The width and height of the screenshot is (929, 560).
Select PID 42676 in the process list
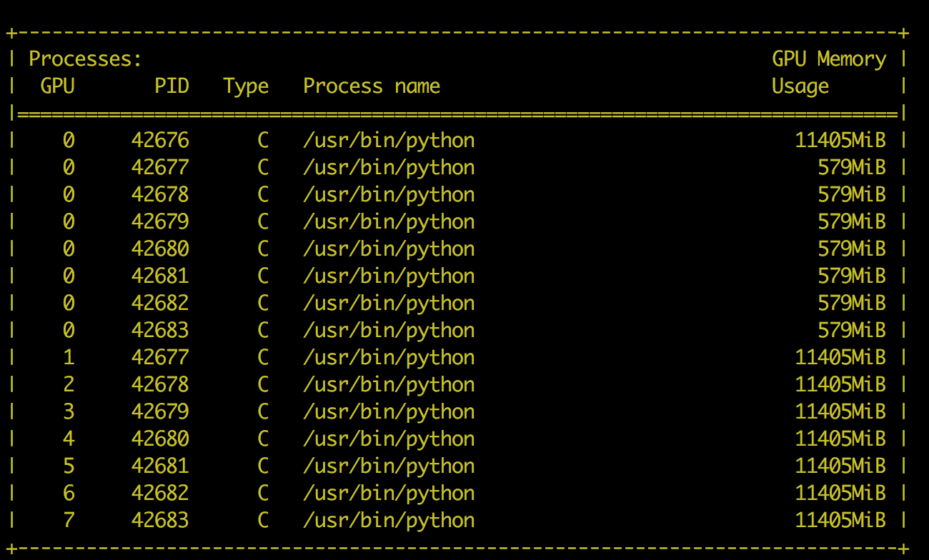click(x=160, y=141)
